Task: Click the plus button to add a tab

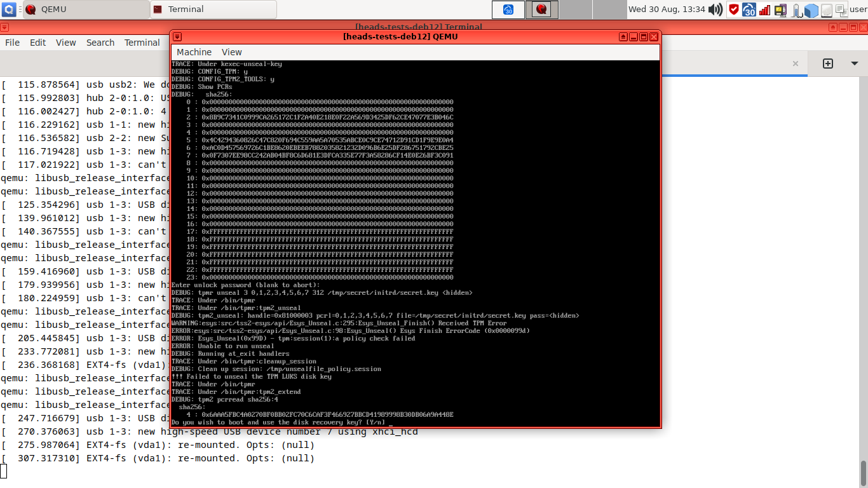Action: (x=828, y=64)
